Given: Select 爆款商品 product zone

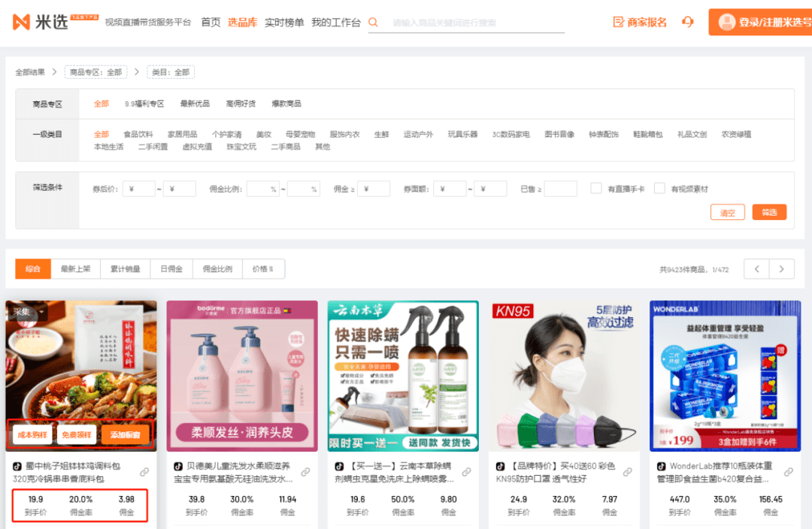Looking at the screenshot, I should coord(286,104).
